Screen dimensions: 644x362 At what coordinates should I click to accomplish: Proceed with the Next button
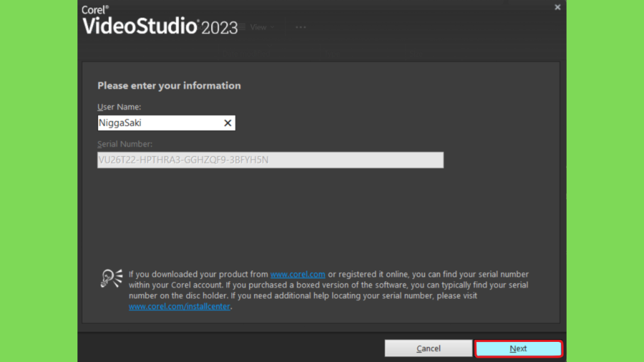518,348
